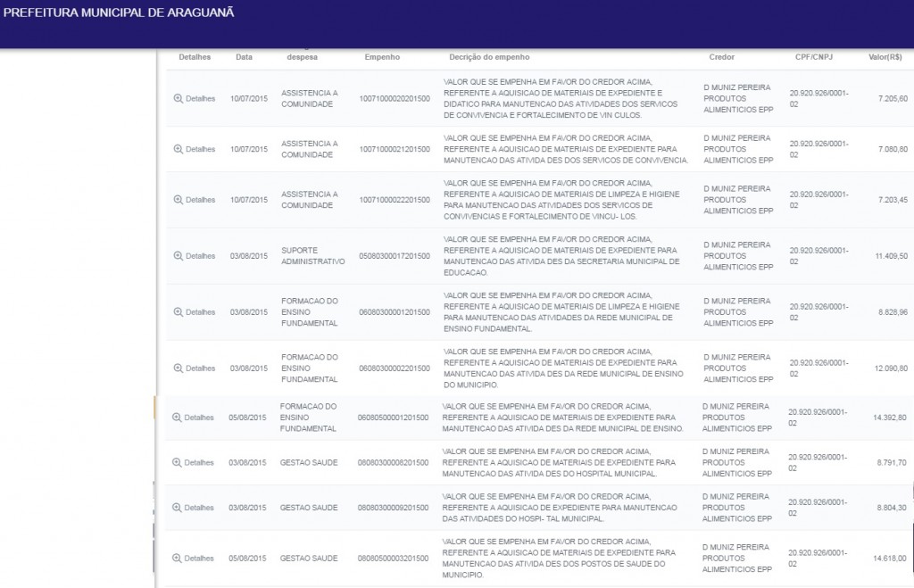Click Detalhes link for the 14.618,00 row

198,559
